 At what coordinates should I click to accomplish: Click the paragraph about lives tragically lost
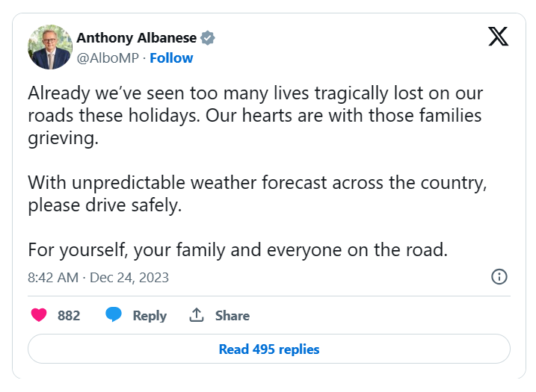click(x=255, y=116)
